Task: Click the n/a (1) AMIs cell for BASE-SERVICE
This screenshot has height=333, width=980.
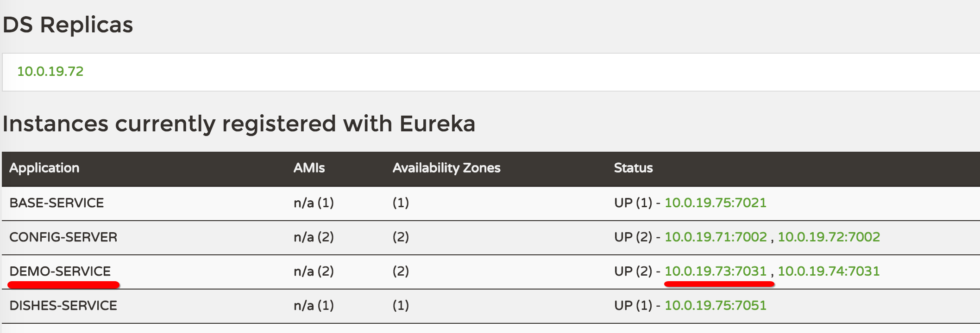Action: coord(314,203)
